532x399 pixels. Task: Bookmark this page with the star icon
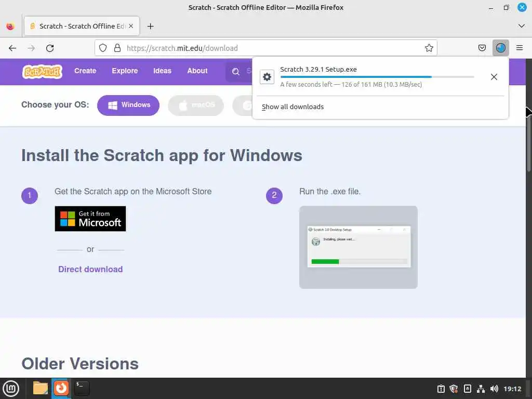point(429,48)
